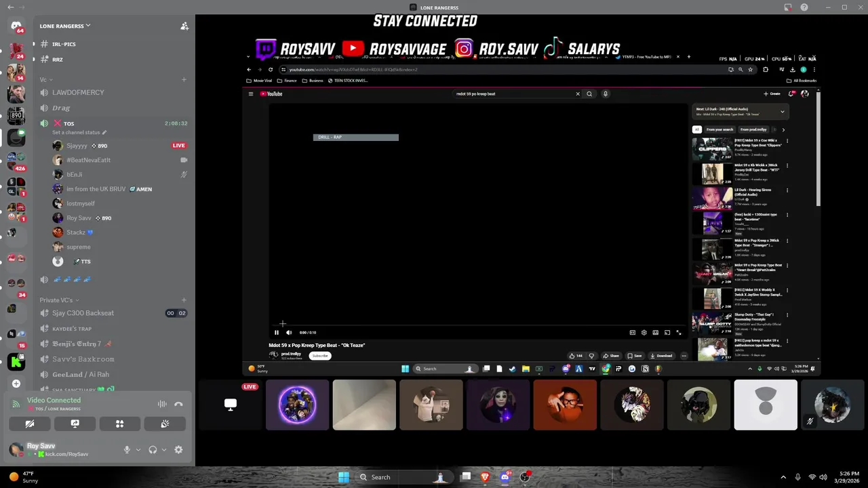Image resolution: width=868 pixels, height=488 pixels.
Task: Open Discord Direct Messages home icon
Action: 16,26
